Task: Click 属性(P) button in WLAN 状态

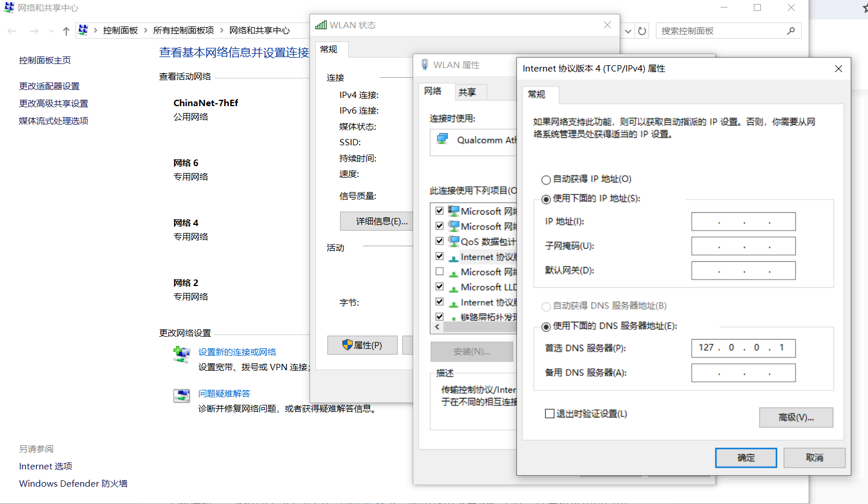Action: pos(363,345)
